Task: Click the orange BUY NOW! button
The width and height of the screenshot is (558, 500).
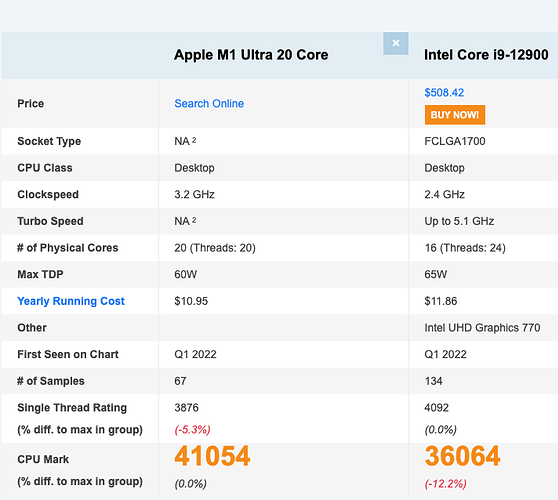Action: [455, 115]
